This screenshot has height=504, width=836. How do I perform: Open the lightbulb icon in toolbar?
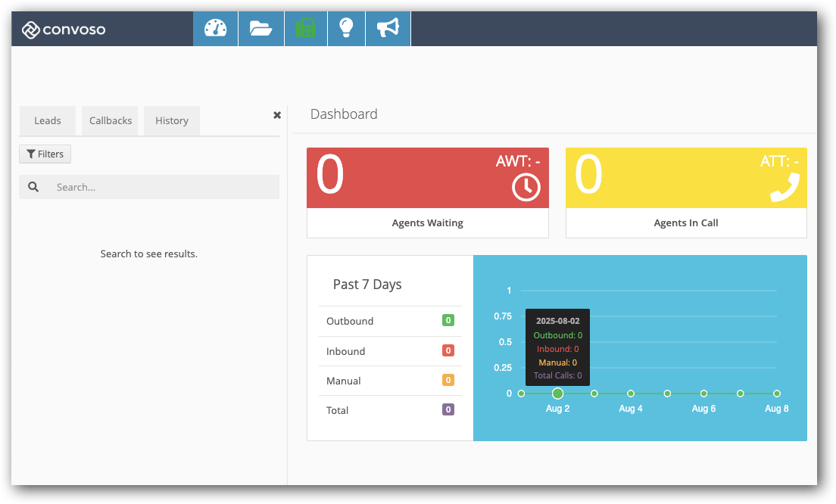[x=346, y=29]
